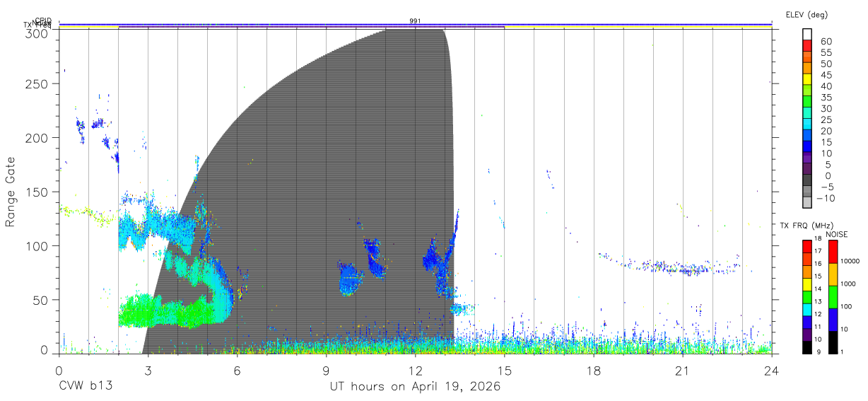Click the black bottom segment of TX FRQ bar
This screenshot has height=401, width=868.
coord(807,347)
